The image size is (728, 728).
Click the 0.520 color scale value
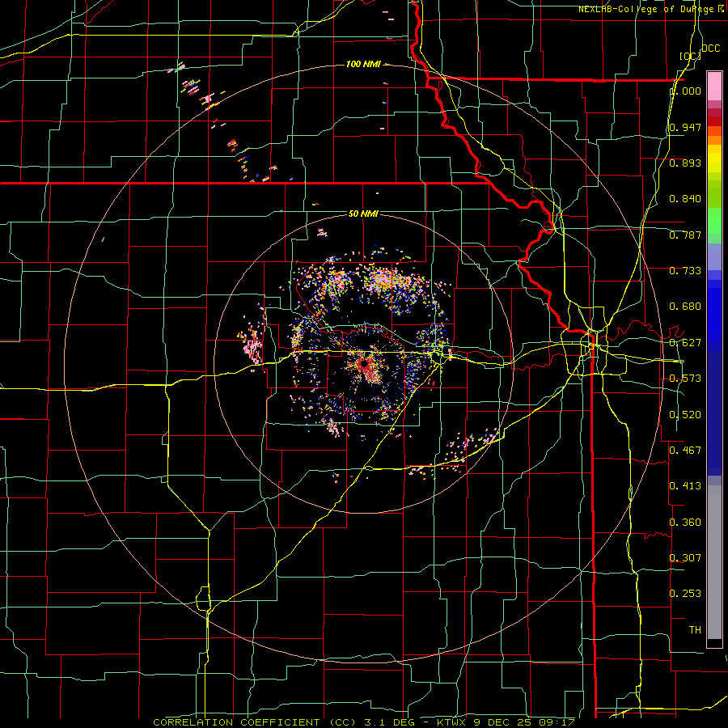point(685,415)
